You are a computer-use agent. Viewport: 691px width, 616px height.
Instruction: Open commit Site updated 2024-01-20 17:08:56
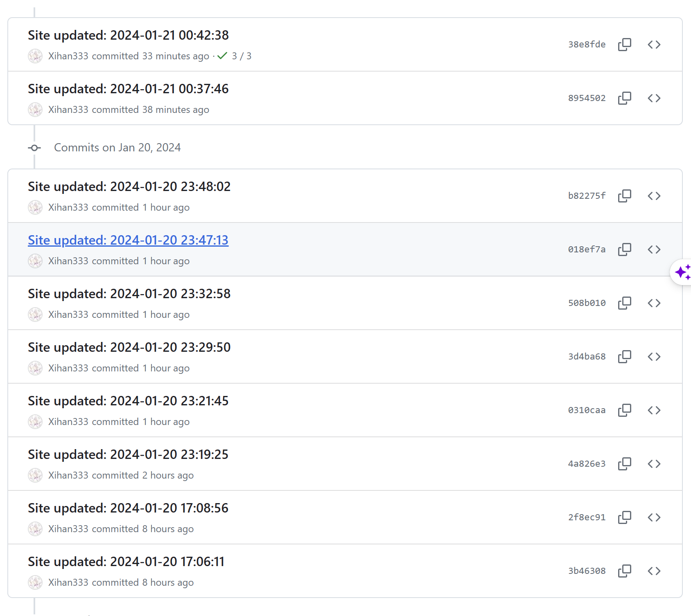[x=128, y=508]
